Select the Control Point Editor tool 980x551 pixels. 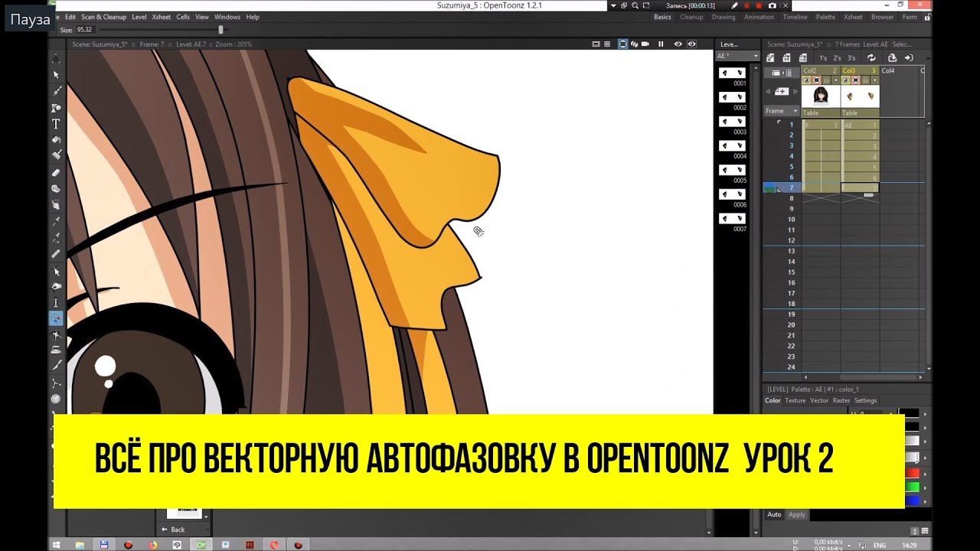click(56, 272)
